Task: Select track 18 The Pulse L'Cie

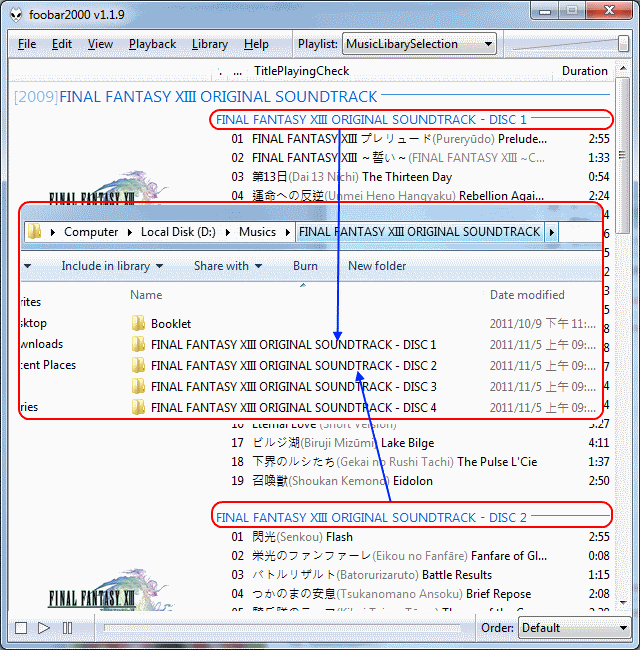Action: (420, 462)
